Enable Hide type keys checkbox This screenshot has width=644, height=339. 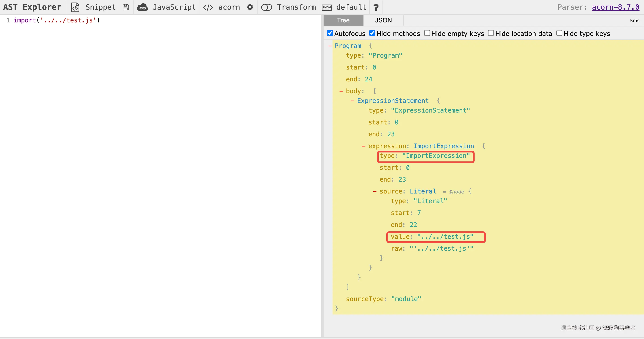[559, 33]
